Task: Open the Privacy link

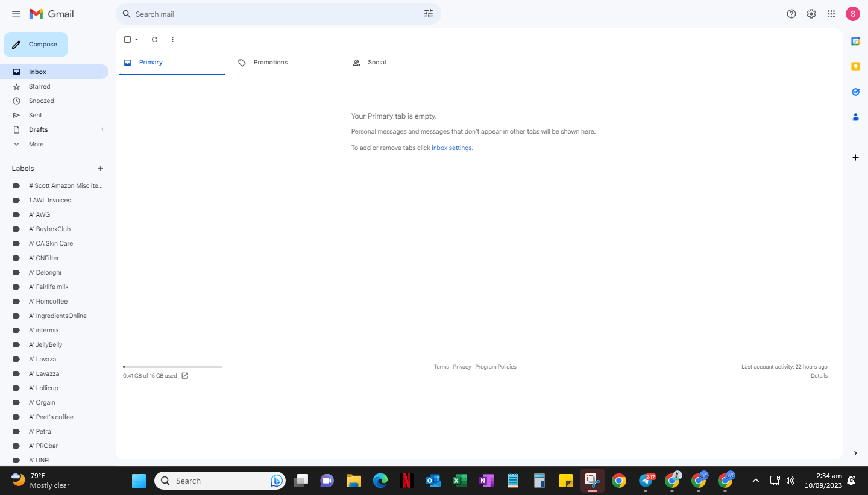Action: point(462,367)
